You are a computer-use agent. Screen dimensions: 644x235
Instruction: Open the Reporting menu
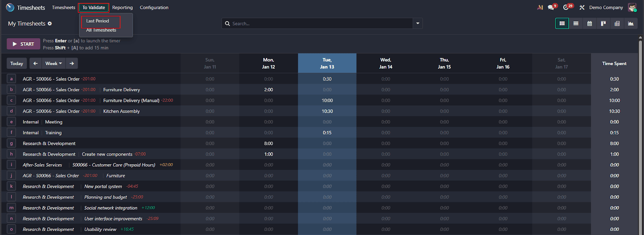122,7
